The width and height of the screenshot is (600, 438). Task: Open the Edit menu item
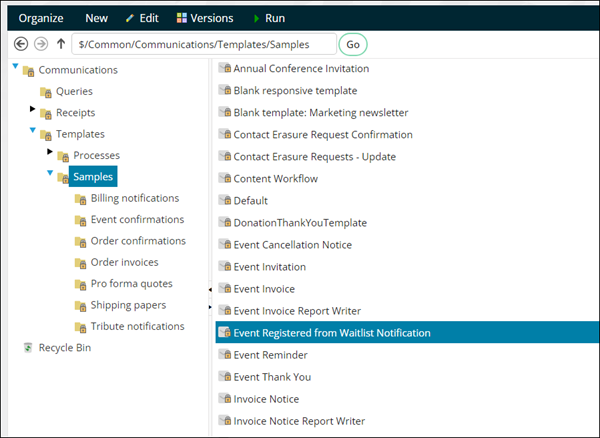tap(142, 18)
